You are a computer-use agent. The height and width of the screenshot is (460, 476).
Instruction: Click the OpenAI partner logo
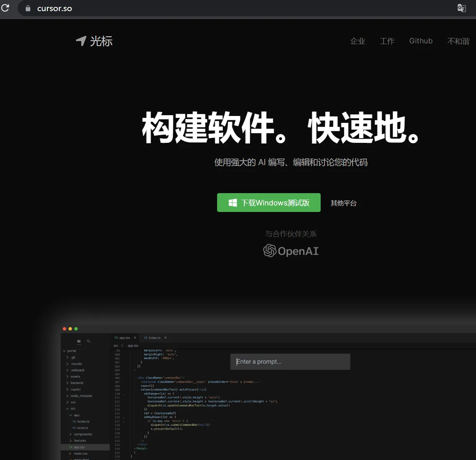tap(291, 251)
